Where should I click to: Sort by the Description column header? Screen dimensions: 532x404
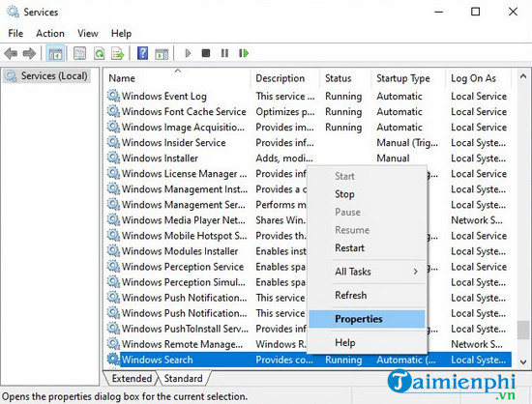[285, 78]
